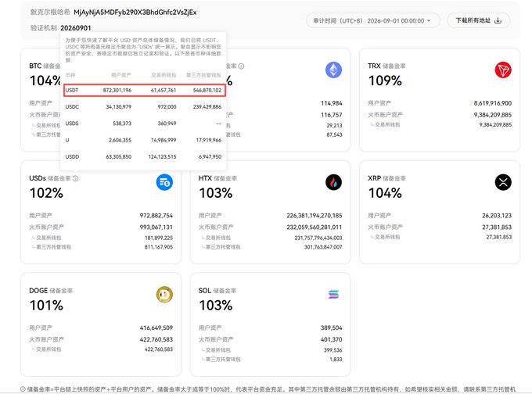Image resolution: width=532 pixels, height=394 pixels.
Task: Click the XRP black logo icon
Action: click(503, 182)
